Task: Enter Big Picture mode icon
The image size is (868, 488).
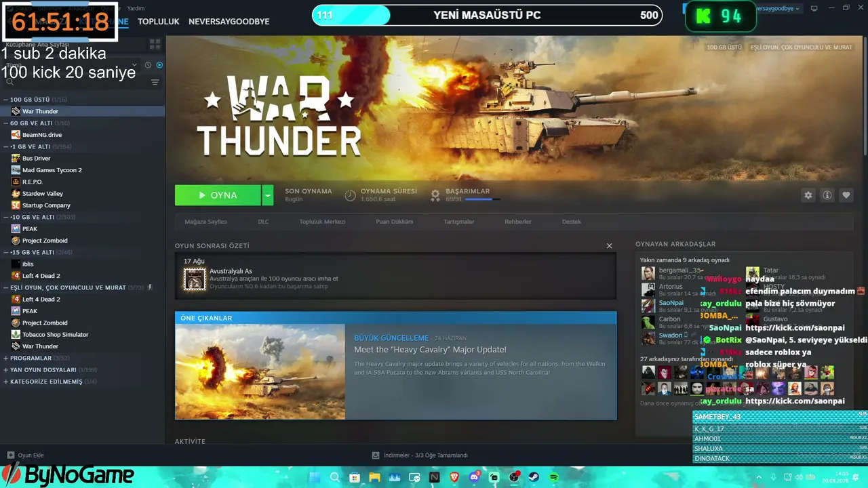Action: (x=814, y=9)
